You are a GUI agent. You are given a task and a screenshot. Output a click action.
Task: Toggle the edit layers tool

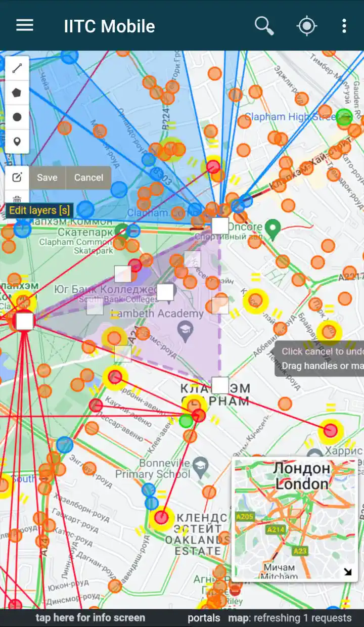[17, 177]
